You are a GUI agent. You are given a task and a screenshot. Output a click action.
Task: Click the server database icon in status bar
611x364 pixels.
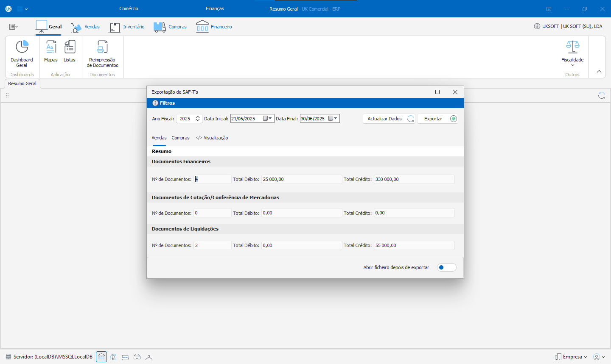[8, 357]
